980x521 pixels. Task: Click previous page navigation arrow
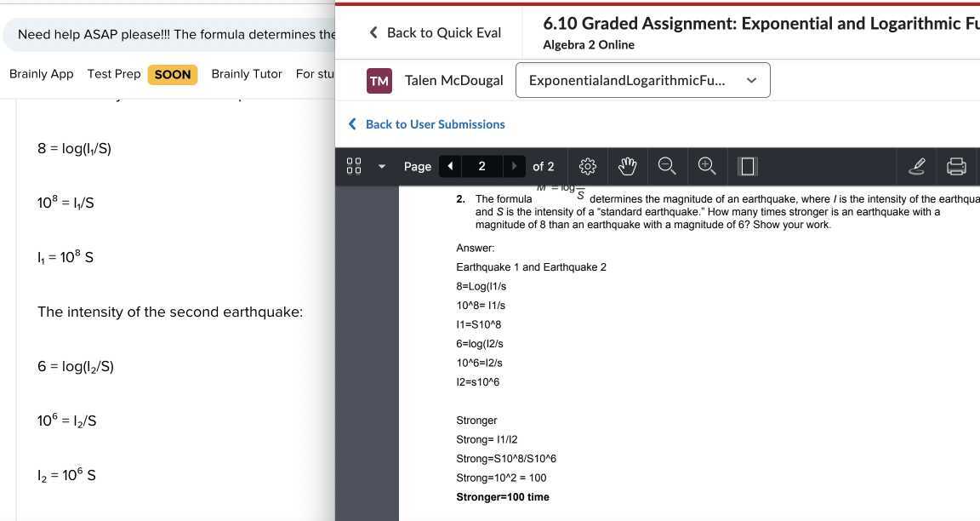click(x=450, y=166)
